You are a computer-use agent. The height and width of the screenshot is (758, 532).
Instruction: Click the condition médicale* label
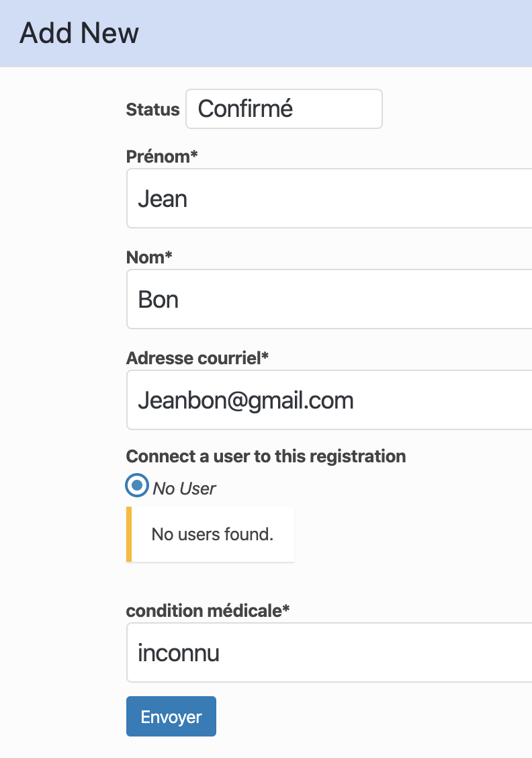[x=208, y=611]
